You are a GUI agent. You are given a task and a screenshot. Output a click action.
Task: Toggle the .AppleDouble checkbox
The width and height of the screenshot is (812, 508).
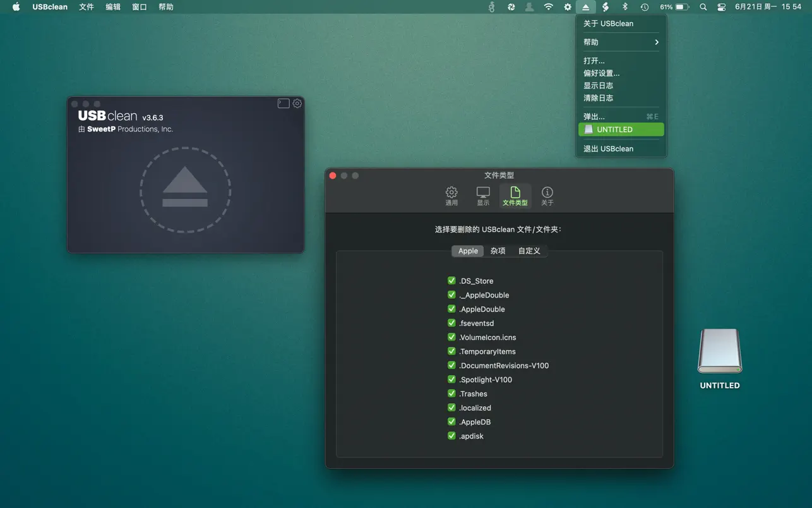pos(451,309)
